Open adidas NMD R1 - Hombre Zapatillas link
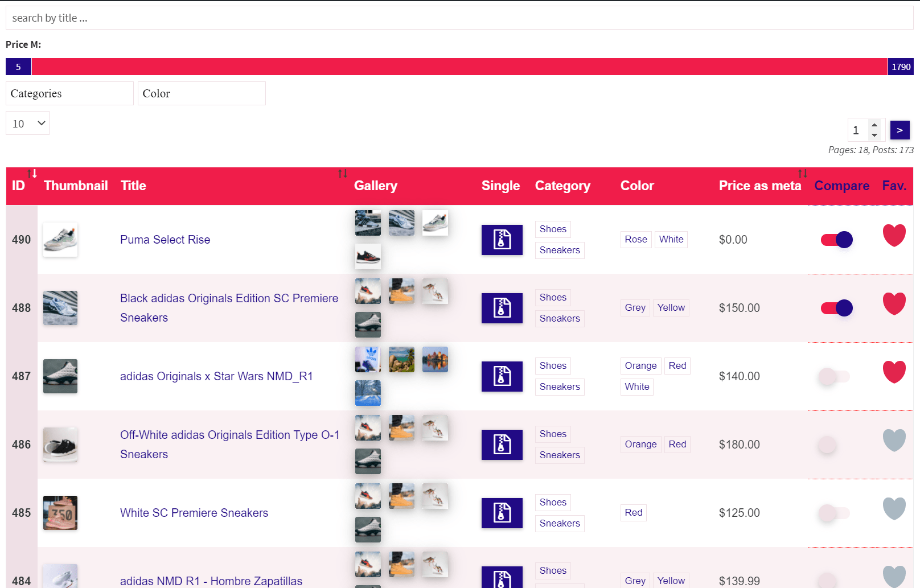Viewport: 920px width, 588px height. [211, 581]
